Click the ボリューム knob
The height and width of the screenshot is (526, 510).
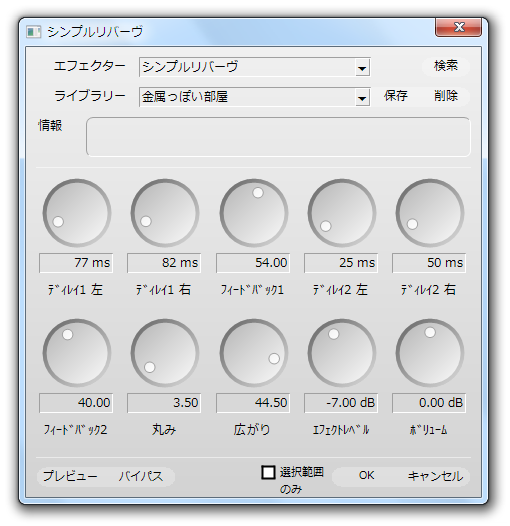[429, 353]
